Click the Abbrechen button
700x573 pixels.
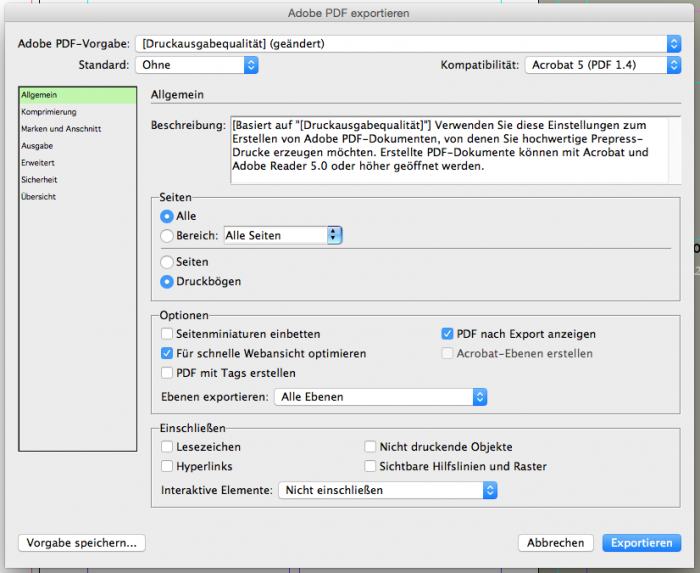click(x=555, y=543)
